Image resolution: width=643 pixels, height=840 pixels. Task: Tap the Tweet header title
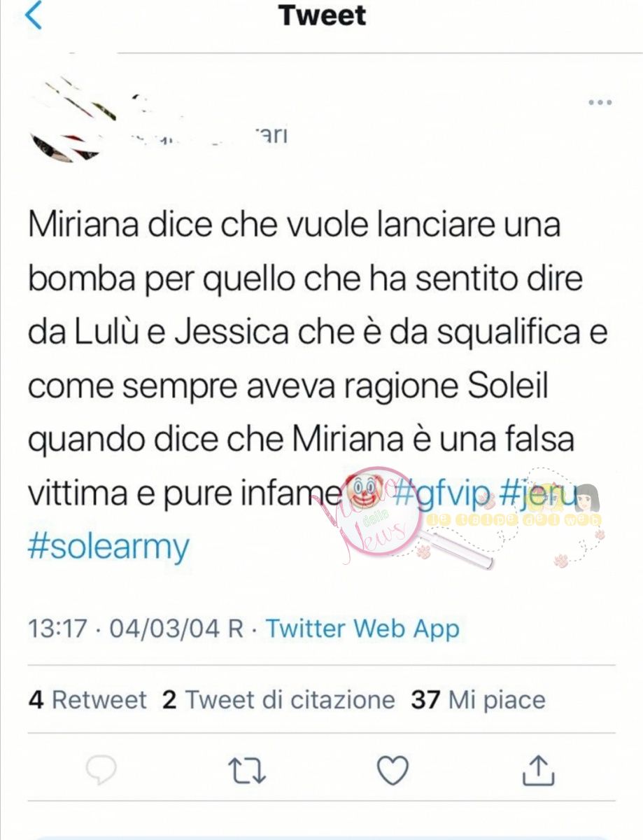point(322,15)
